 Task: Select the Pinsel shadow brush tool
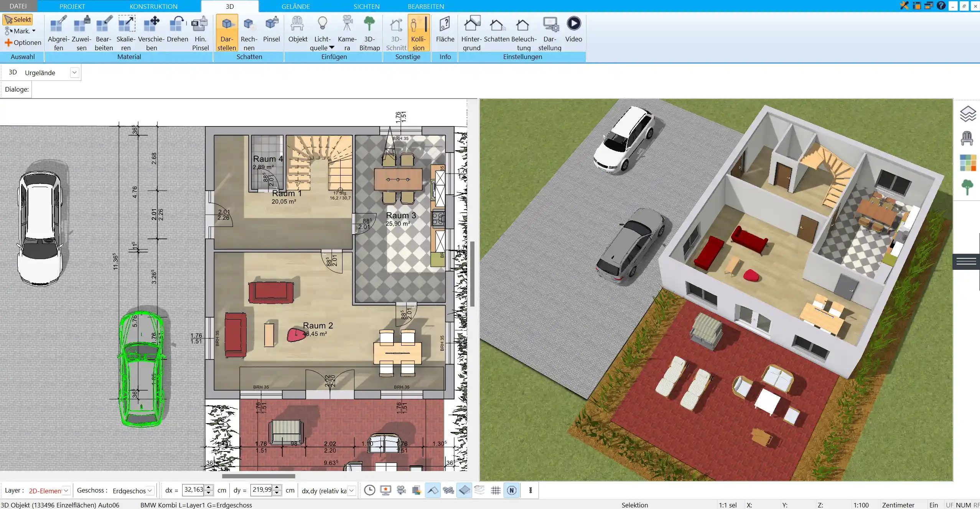272,29
